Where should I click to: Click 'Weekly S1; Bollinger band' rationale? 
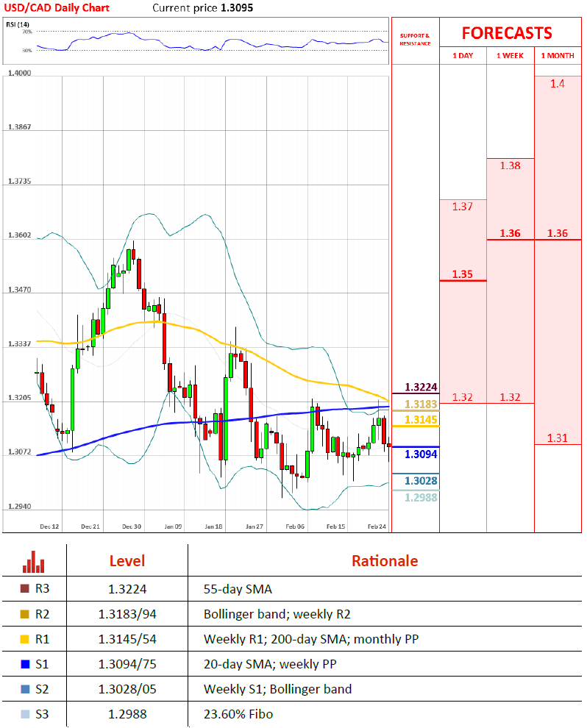pyautogui.click(x=278, y=690)
